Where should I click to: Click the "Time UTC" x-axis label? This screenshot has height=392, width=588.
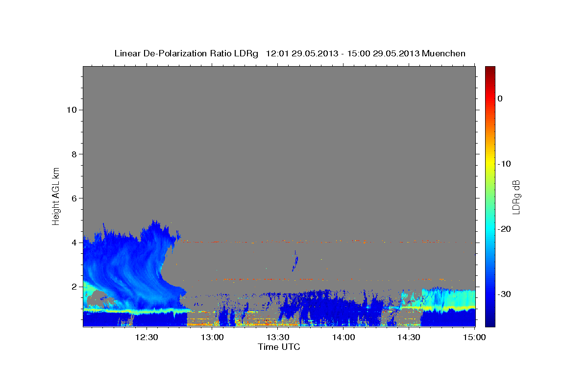279,347
